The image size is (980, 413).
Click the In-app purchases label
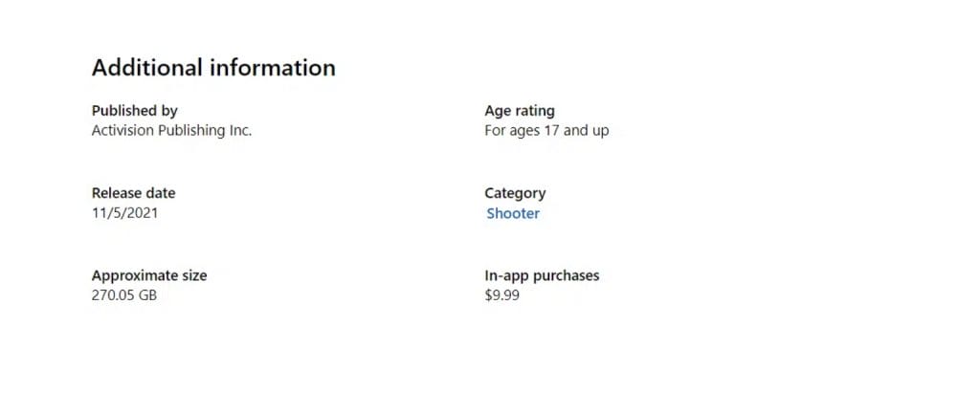(542, 275)
